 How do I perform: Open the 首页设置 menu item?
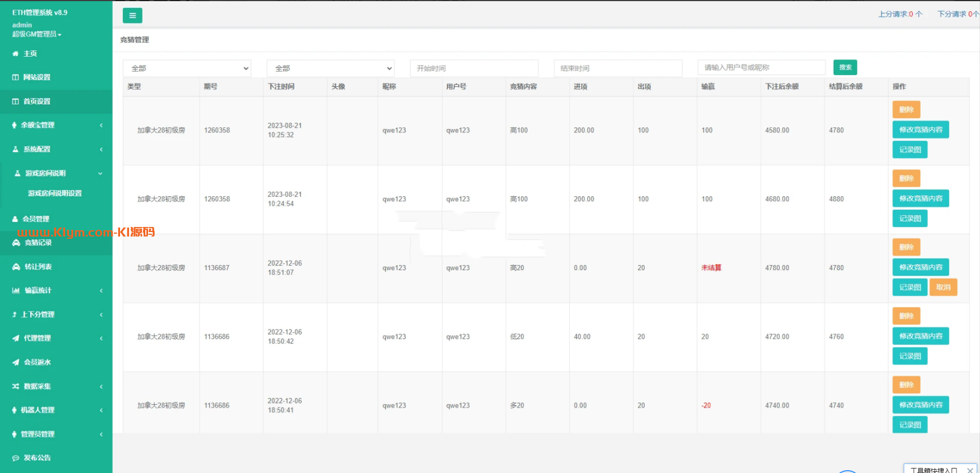pos(56,101)
